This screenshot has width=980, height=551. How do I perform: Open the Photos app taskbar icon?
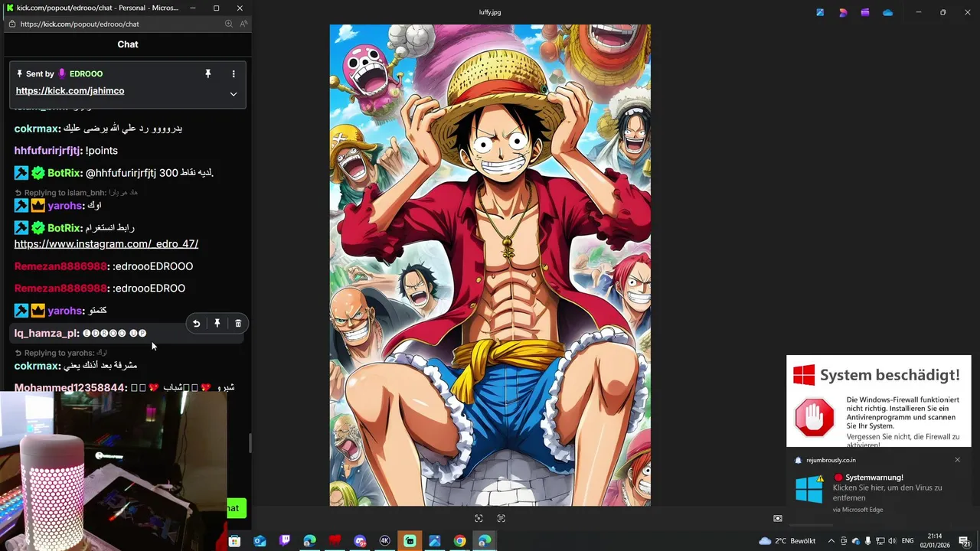(x=434, y=541)
